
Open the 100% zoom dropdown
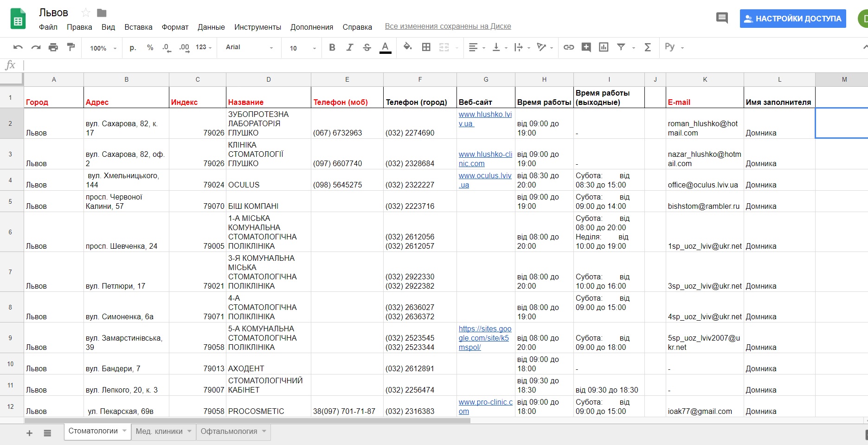coord(103,48)
